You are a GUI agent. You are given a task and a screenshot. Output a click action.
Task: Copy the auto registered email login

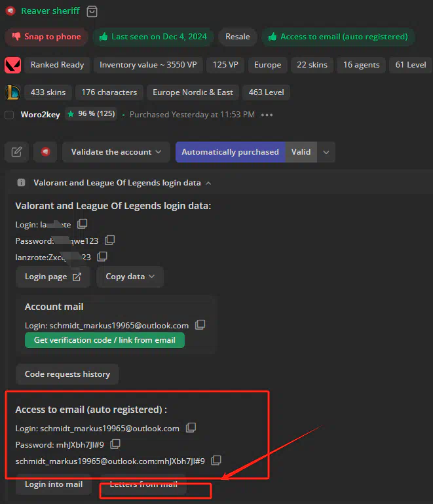tap(191, 427)
